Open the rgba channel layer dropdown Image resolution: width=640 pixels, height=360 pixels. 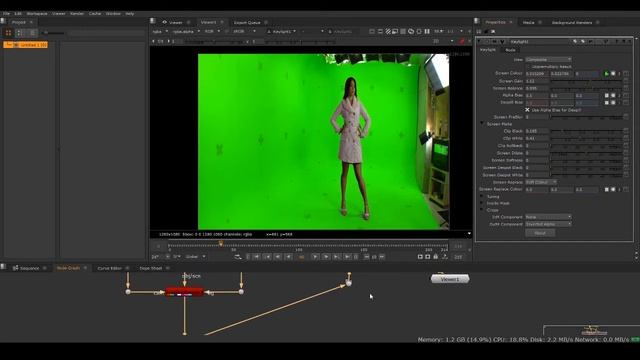[x=160, y=31]
